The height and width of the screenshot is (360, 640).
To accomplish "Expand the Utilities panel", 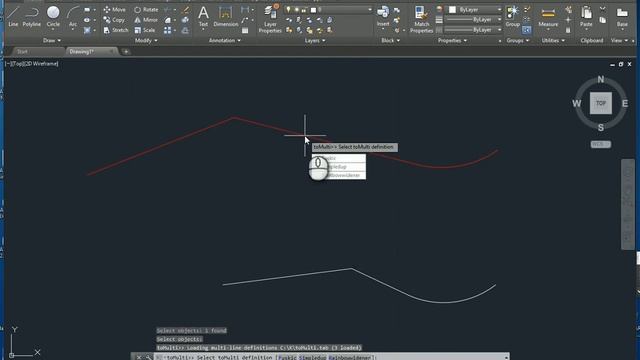I will tap(553, 40).
